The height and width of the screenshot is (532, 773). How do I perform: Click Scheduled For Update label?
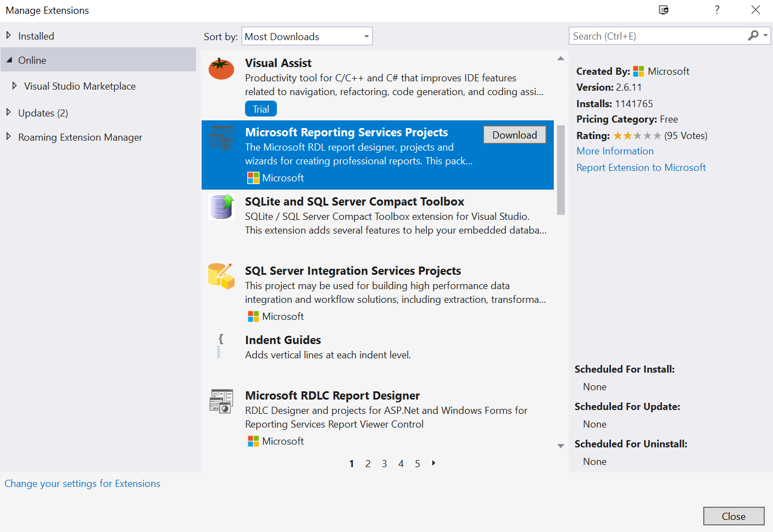[627, 407]
